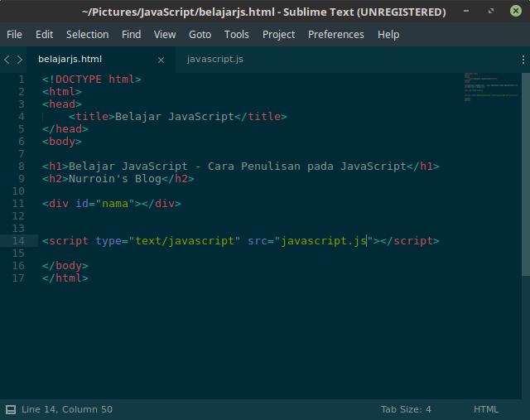Screen dimensions: 530x420
Task: Close the belajarjs.html tab
Action: point(161,60)
